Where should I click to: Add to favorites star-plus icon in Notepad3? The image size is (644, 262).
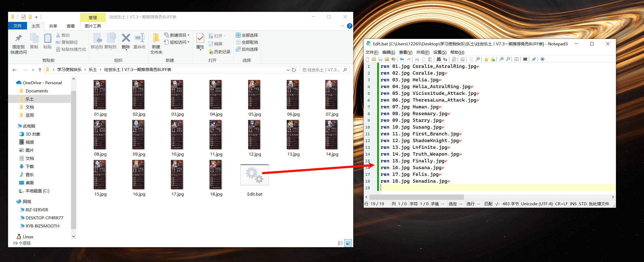click(x=493, y=59)
